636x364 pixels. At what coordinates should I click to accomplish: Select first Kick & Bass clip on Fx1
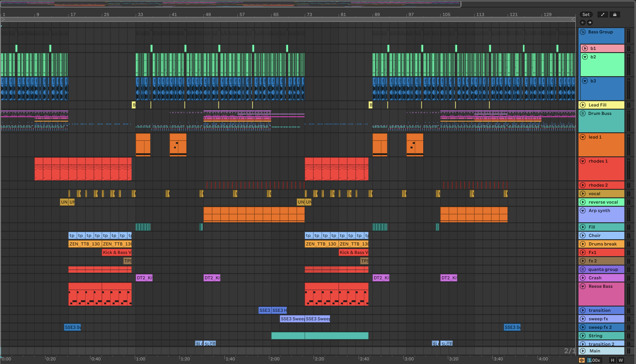click(x=117, y=252)
